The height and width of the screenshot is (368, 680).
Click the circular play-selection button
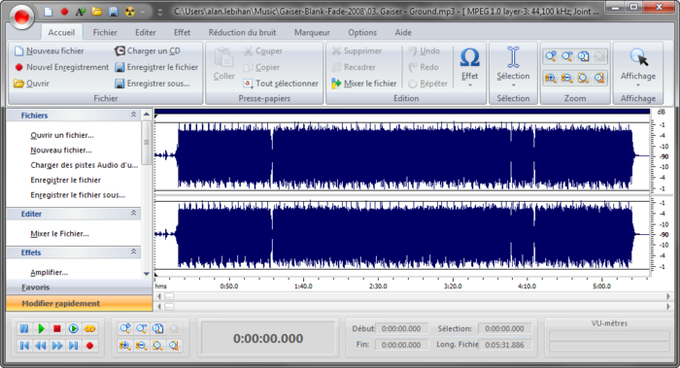click(73, 329)
